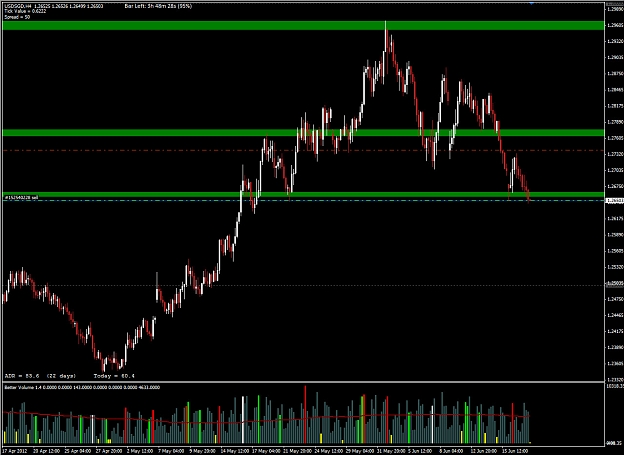Select the middle green support zone
Screen dimensions: 625x456
click(x=303, y=132)
